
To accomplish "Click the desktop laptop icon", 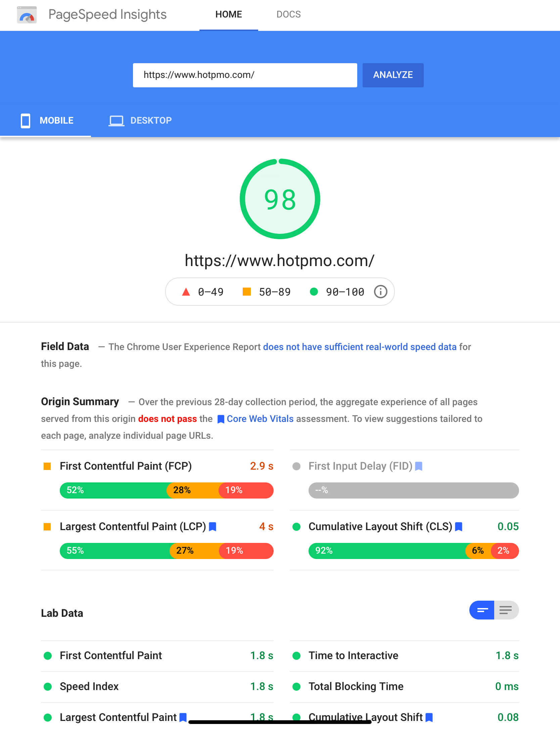I will (x=116, y=121).
